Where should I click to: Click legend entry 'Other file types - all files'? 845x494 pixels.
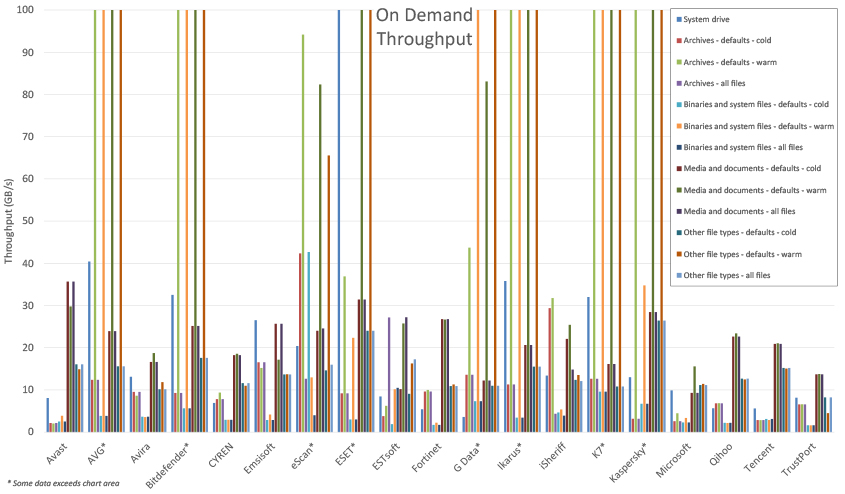point(726,275)
